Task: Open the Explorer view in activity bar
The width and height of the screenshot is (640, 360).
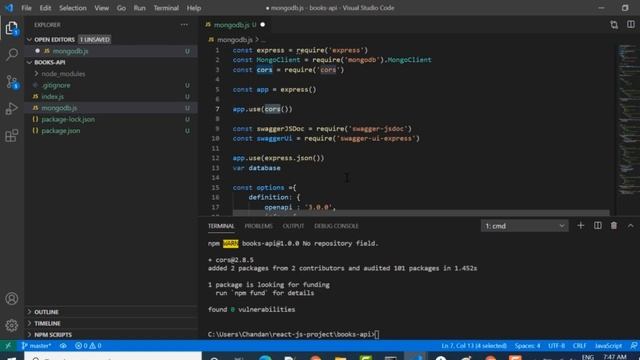Action: pyautogui.click(x=12, y=28)
